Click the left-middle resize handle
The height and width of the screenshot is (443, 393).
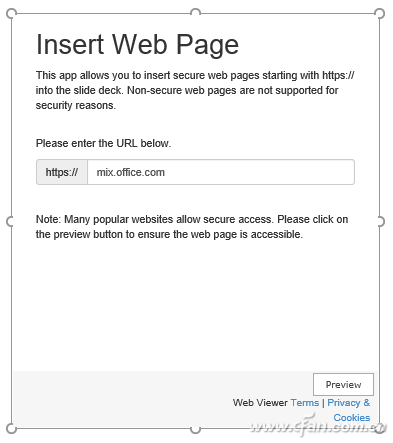pyautogui.click(x=10, y=221)
